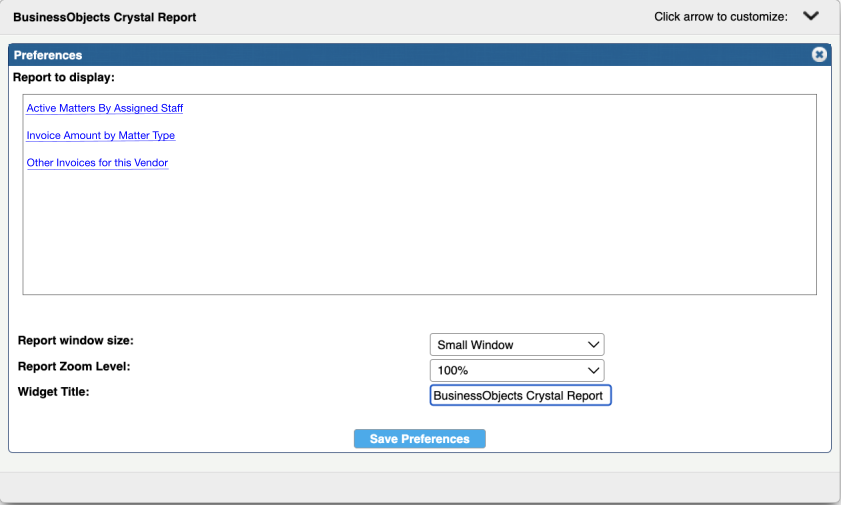Open the Report window size dropdown
Viewport: 841px width, 505px height.
point(517,345)
